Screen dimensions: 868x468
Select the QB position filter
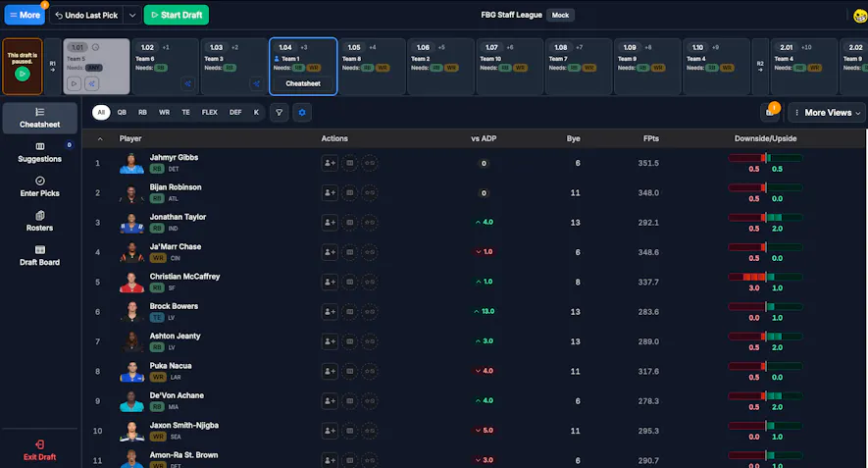(122, 113)
